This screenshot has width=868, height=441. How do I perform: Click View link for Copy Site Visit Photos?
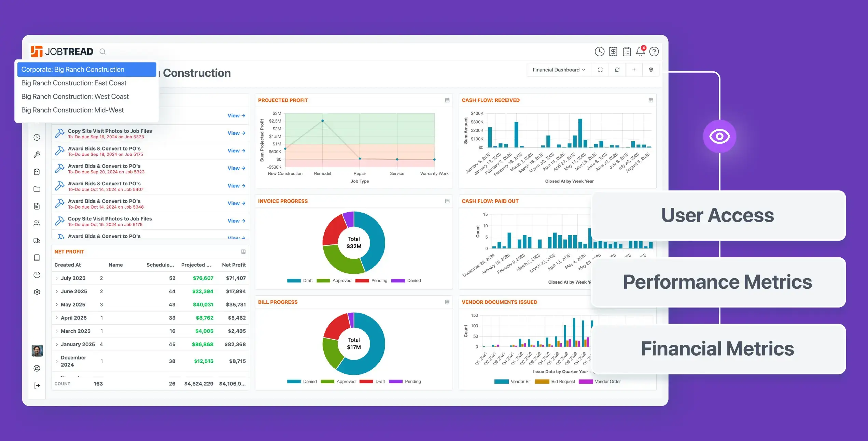point(236,133)
